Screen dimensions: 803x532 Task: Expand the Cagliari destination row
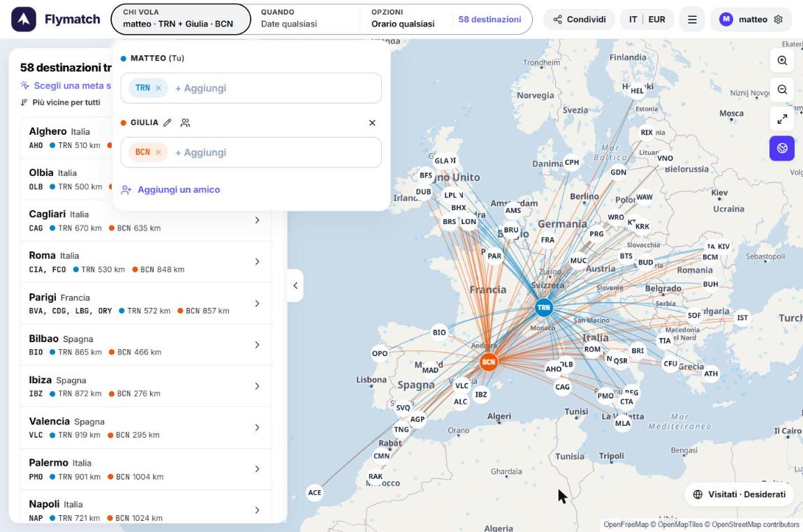point(146,220)
